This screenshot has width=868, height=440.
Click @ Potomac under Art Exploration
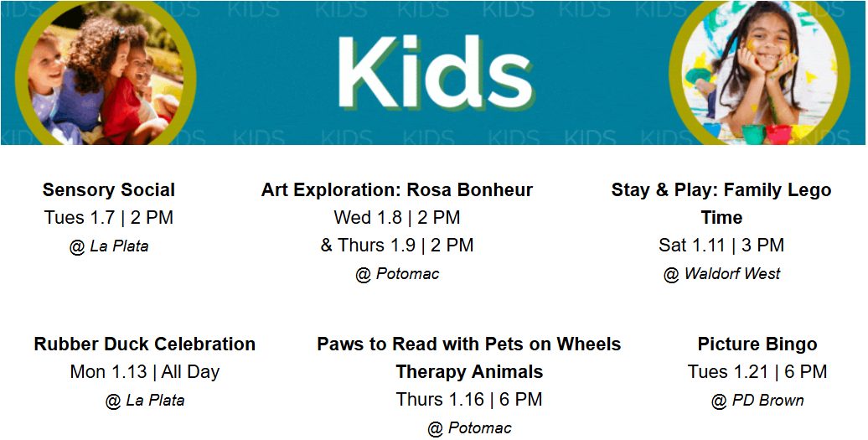click(x=397, y=274)
